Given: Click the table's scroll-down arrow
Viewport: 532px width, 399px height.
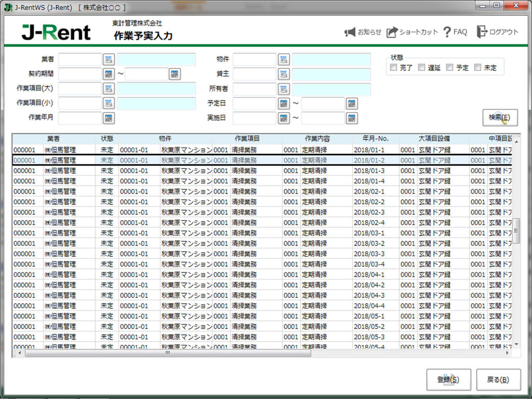Looking at the screenshot, I should tap(516, 344).
